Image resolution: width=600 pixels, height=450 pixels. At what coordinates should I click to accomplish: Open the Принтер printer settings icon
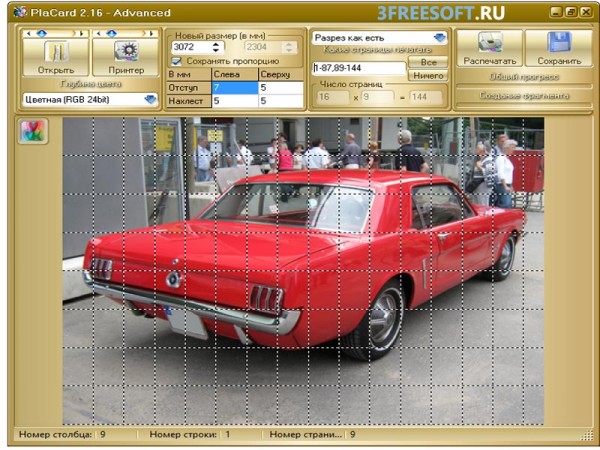[x=125, y=51]
